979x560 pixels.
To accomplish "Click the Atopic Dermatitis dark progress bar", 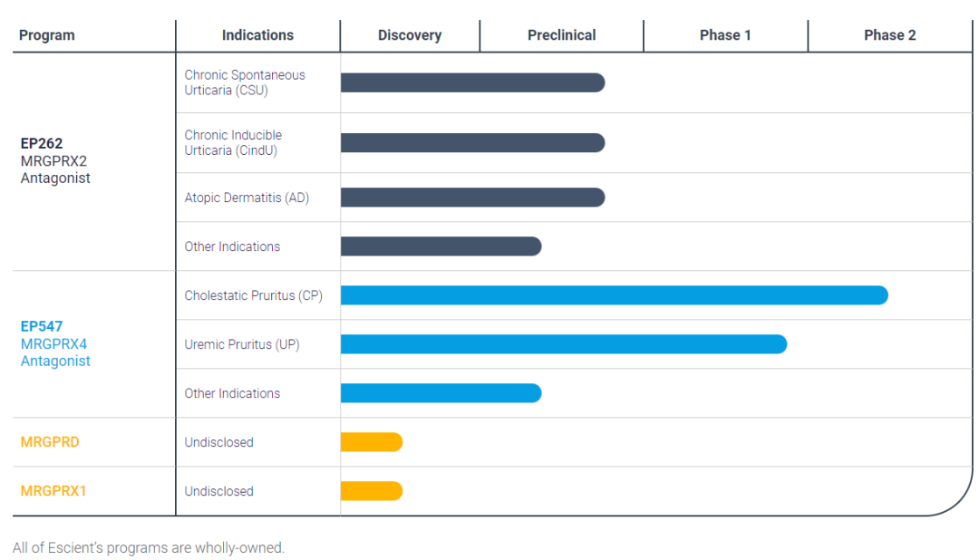I will pyautogui.click(x=472, y=198).
